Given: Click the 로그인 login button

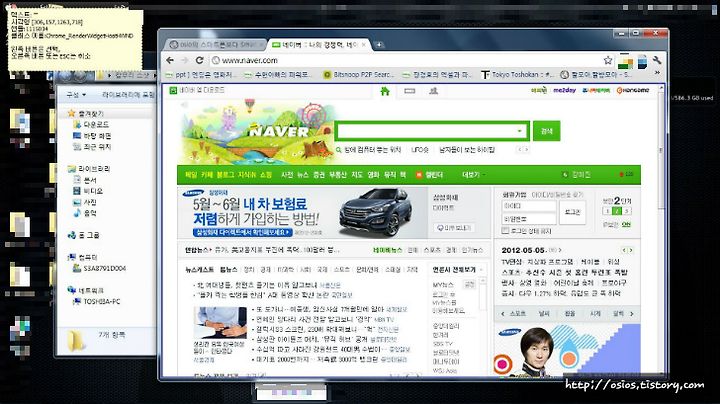Looking at the screenshot, I should click(x=572, y=213).
